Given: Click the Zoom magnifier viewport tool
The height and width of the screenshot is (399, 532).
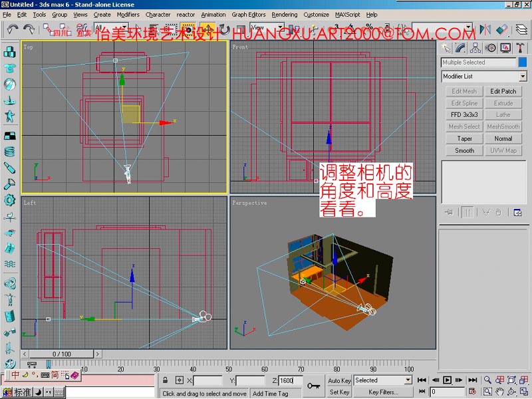Looking at the screenshot, I should (487, 380).
